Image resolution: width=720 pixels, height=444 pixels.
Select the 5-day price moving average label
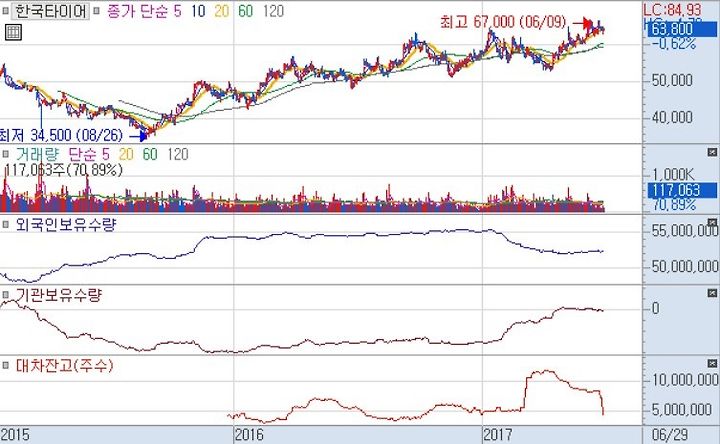tap(177, 11)
